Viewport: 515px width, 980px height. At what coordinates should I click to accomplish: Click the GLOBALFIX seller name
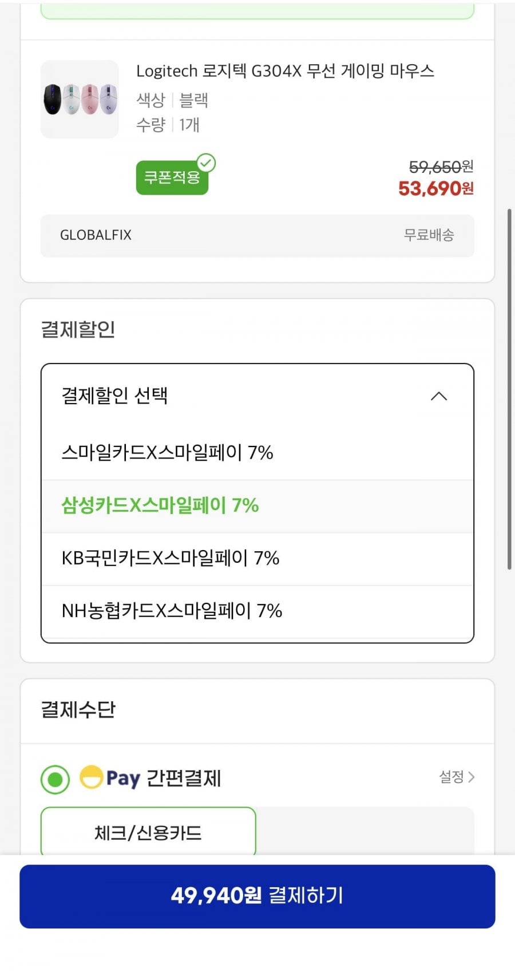coord(96,235)
